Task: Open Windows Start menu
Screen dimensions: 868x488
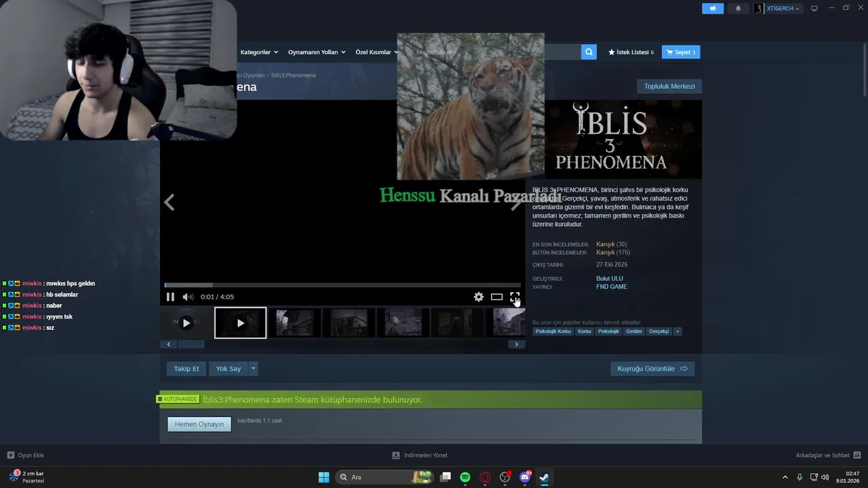Action: 324,477
